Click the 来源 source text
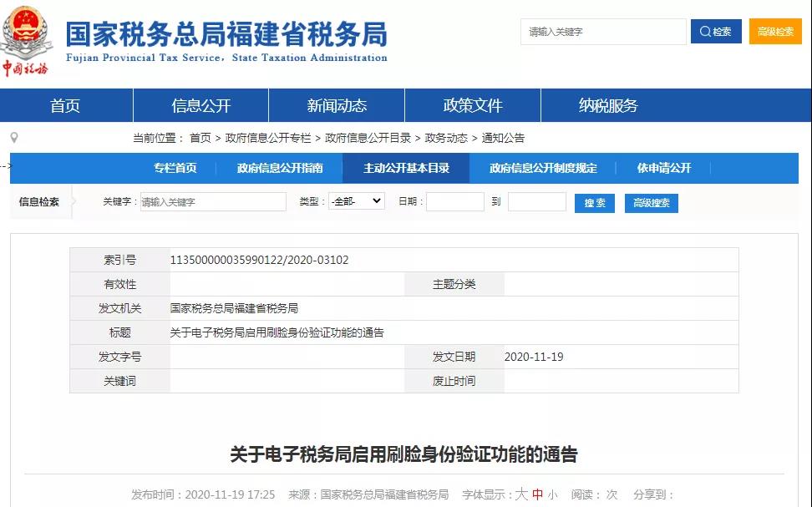This screenshot has height=507, width=812. pos(368,494)
